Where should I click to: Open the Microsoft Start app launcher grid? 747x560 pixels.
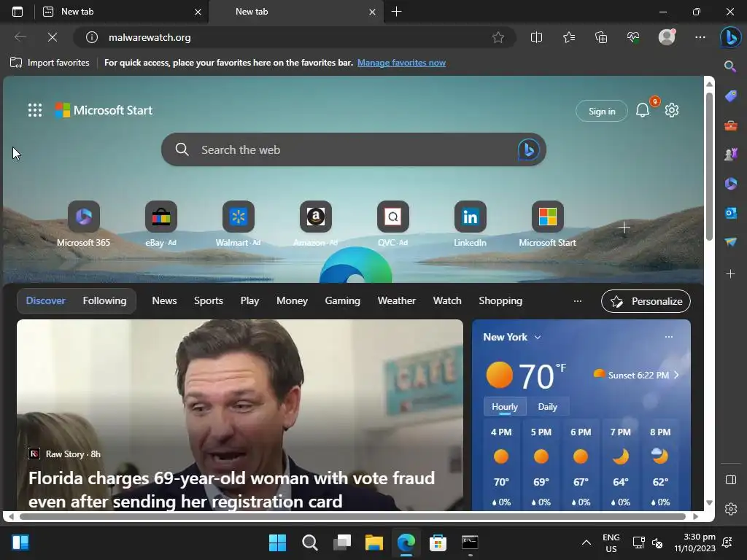[x=35, y=110]
